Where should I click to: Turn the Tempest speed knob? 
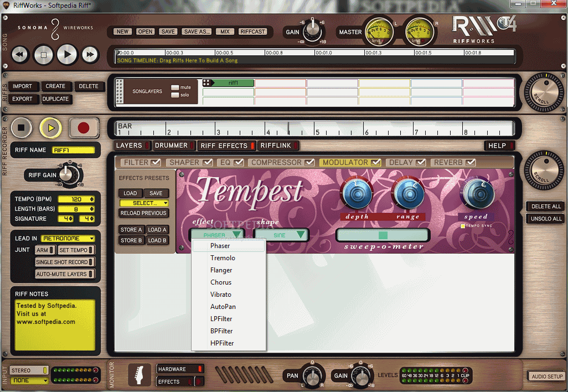point(478,194)
